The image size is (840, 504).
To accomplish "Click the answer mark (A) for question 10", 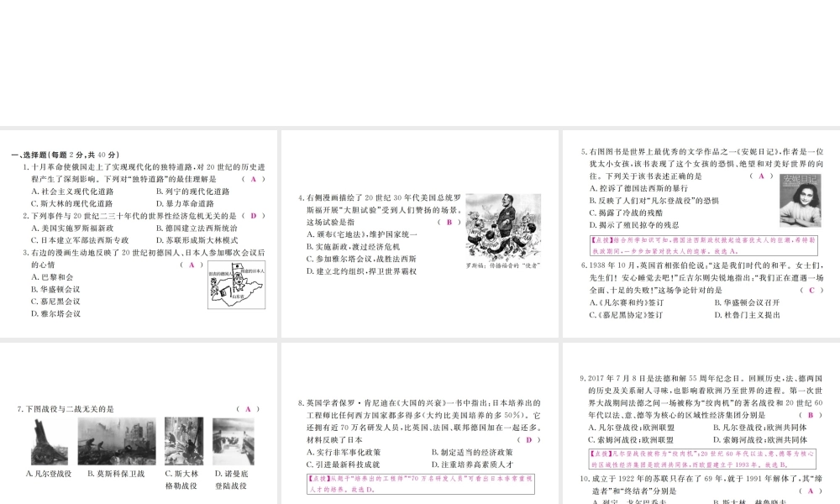I will (x=811, y=491).
